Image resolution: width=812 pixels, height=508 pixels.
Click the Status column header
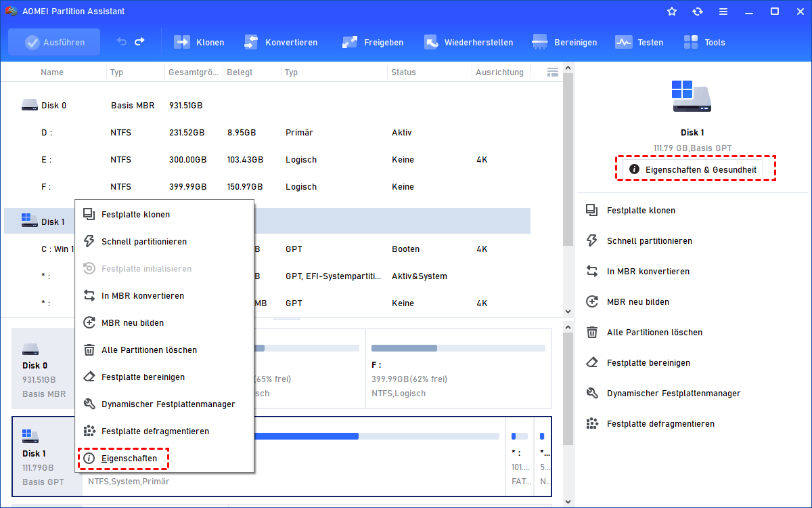coord(404,72)
